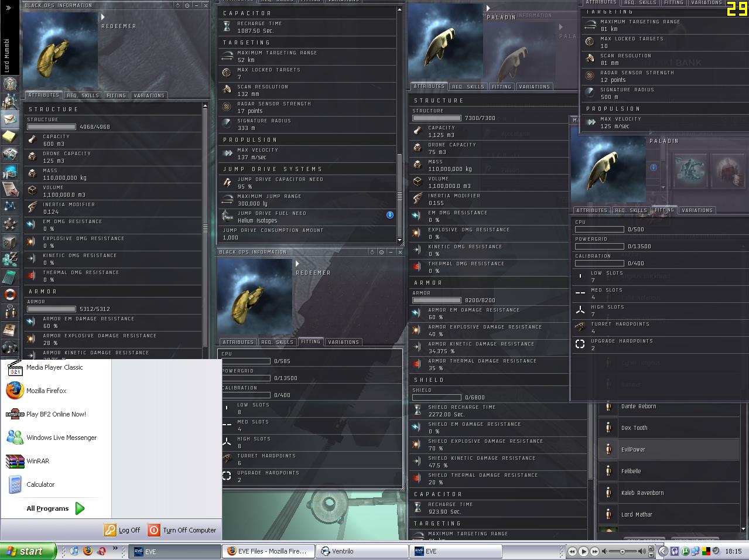Open Firefox quick launch icon on taskbar

(x=88, y=551)
